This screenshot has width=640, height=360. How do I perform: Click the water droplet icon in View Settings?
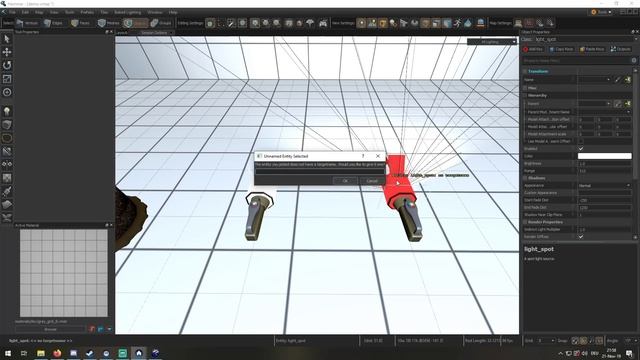(x=468, y=23)
